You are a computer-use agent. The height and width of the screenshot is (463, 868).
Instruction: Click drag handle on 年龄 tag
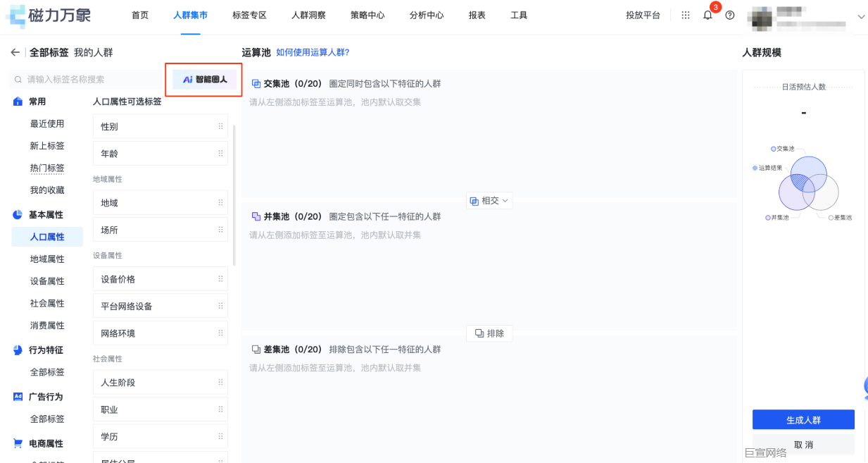(x=220, y=154)
